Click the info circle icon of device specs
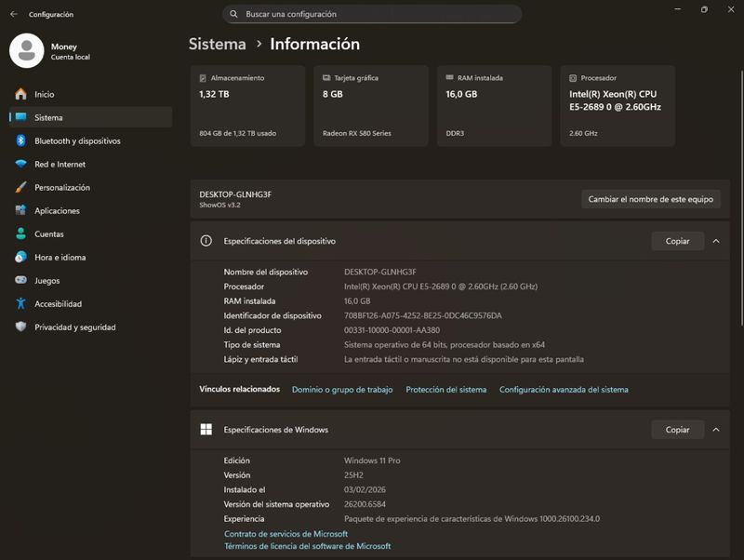This screenshot has height=560, width=744. 206,241
